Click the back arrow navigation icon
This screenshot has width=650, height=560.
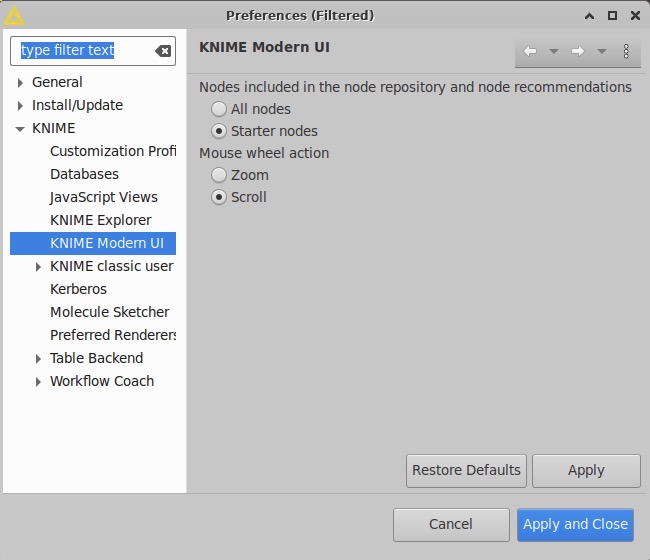click(x=530, y=51)
